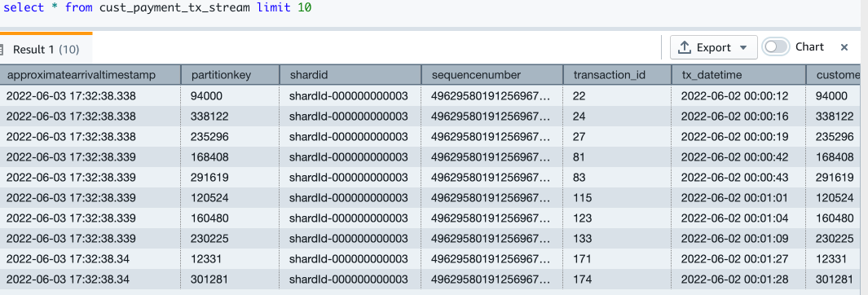The height and width of the screenshot is (295, 868).
Task: Click arrival timestamp in partitionkey 12331 row
Action: (x=90, y=260)
